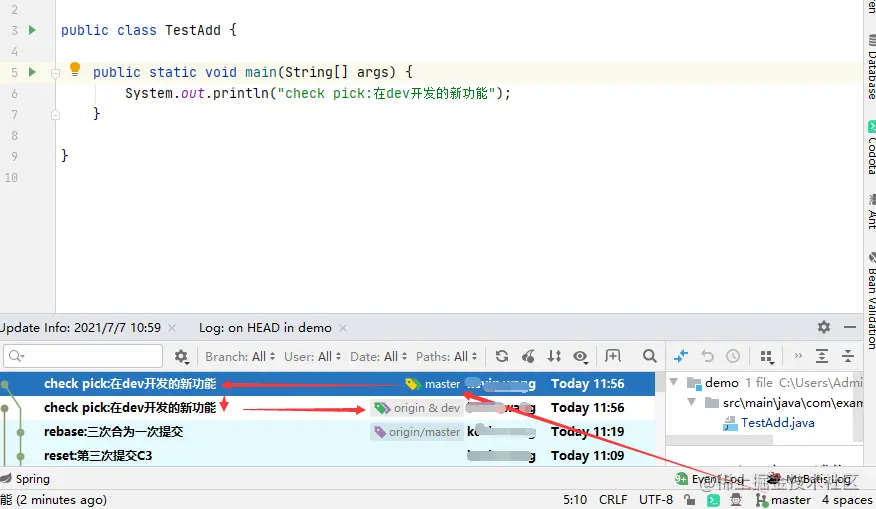The image size is (876, 509).
Task: Open the Paths: All filter
Action: (x=446, y=356)
